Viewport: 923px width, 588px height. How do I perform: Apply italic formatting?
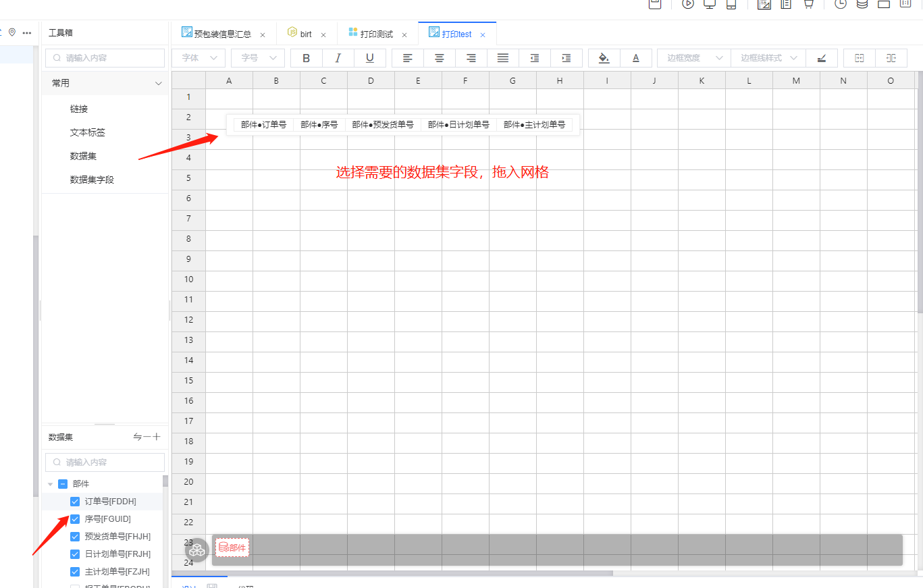338,58
